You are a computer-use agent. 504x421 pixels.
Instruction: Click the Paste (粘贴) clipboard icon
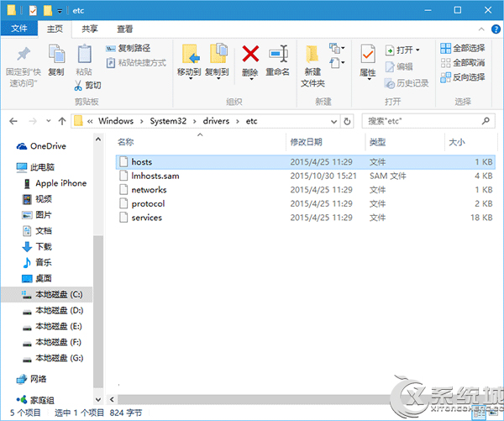pos(84,54)
